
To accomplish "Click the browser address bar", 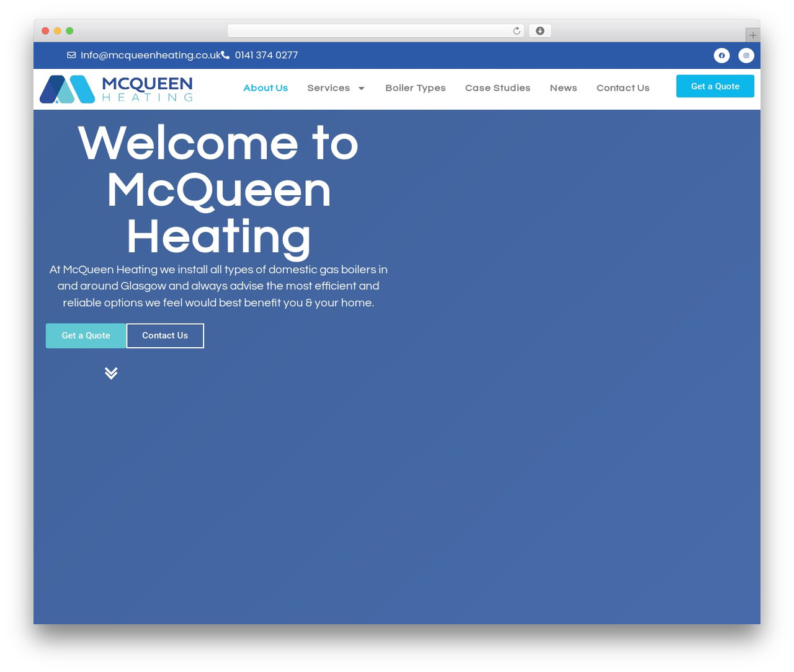I will click(375, 31).
